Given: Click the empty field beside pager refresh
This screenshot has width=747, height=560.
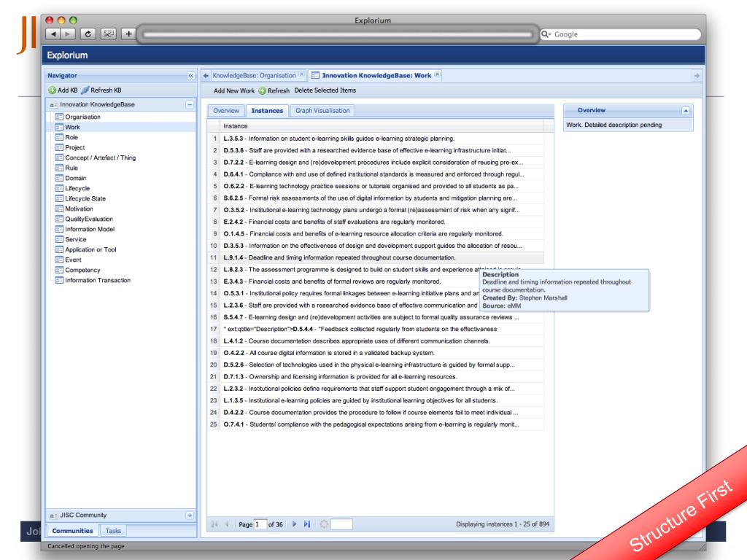Looking at the screenshot, I should pyautogui.click(x=341, y=524).
